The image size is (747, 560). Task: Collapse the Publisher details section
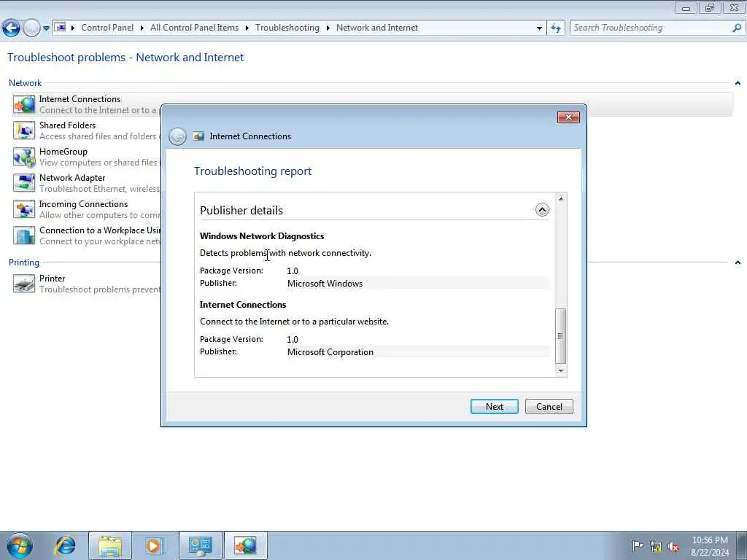(x=542, y=210)
